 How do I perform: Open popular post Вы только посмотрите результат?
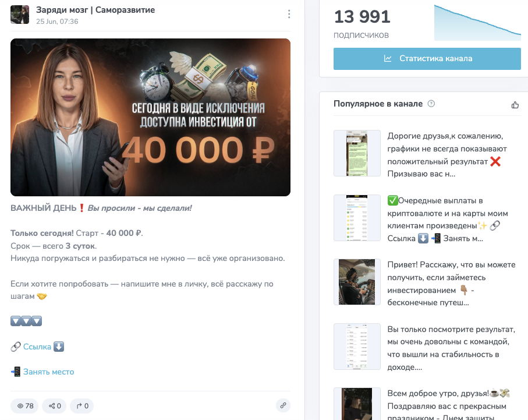pos(451,348)
